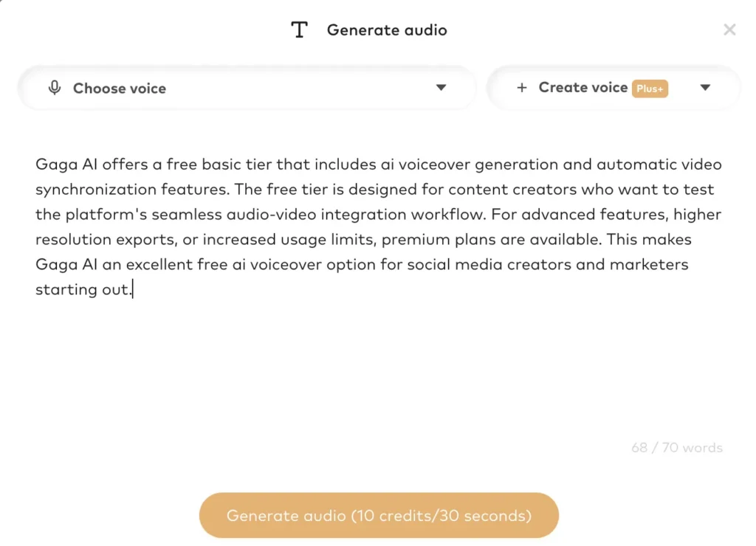This screenshot has width=756, height=546.
Task: Click the Generate audio button
Action: (x=379, y=515)
